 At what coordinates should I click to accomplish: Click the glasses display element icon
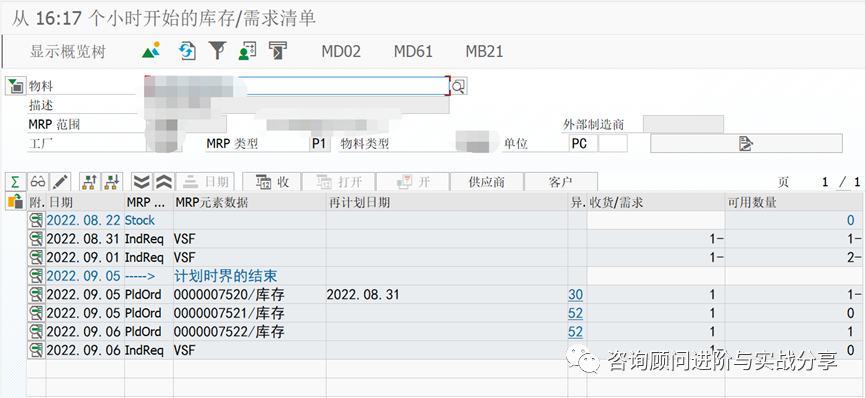click(38, 182)
